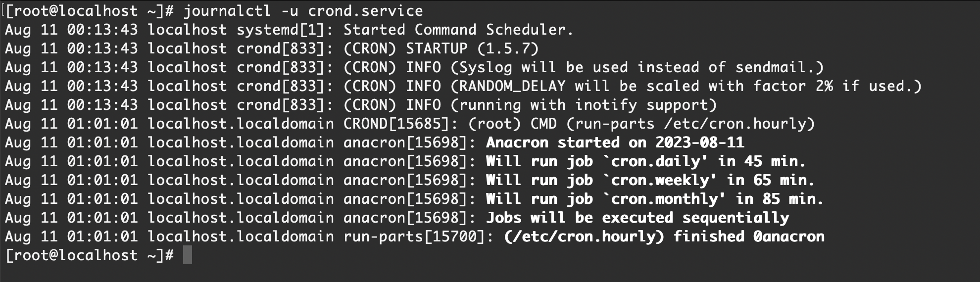Click the 'cron.weekly' job line text
Viewport: 980px width, 282px height.
(650, 180)
